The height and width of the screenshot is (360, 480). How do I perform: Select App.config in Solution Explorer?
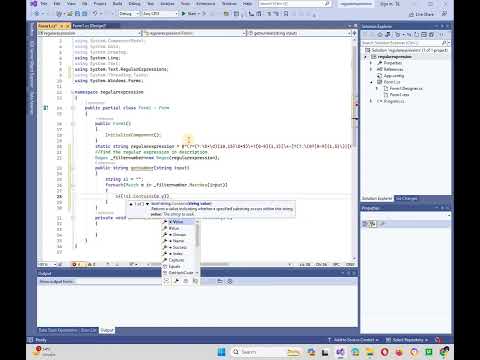tap(391, 76)
